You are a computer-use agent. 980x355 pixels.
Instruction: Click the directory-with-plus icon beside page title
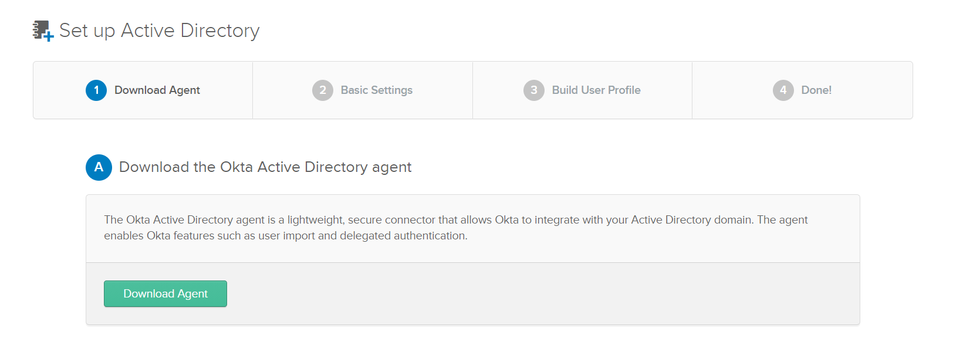[x=43, y=31]
